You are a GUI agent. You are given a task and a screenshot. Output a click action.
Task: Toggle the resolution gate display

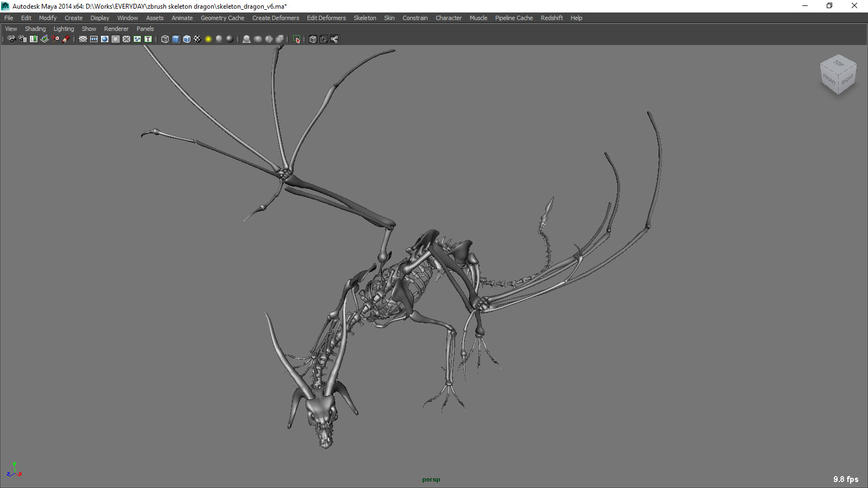(104, 38)
